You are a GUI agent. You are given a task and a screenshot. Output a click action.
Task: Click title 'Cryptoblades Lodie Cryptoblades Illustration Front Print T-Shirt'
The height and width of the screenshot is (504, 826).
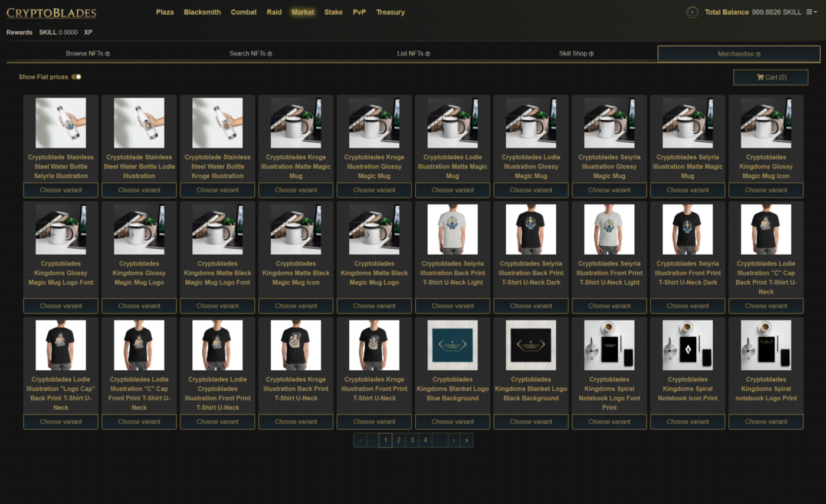pyautogui.click(x=218, y=394)
